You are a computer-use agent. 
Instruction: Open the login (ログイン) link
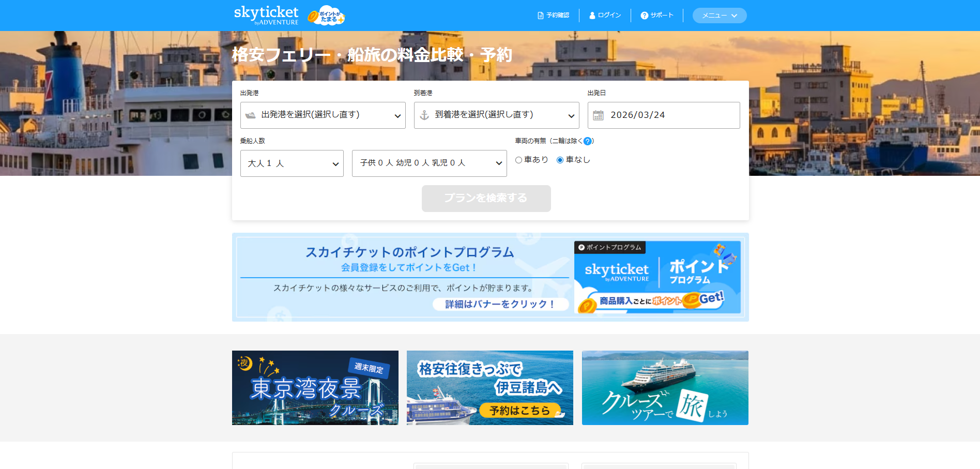tap(605, 16)
